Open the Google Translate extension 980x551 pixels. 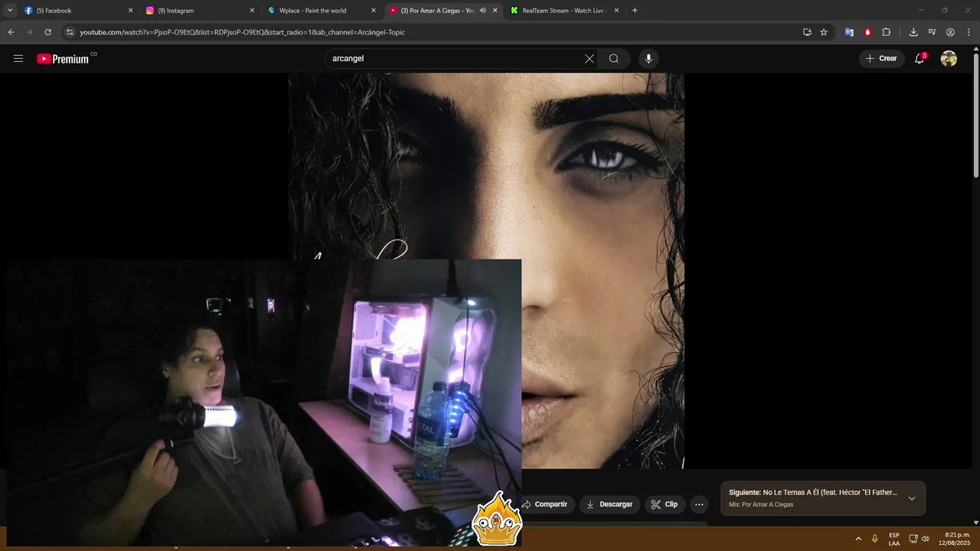(849, 32)
